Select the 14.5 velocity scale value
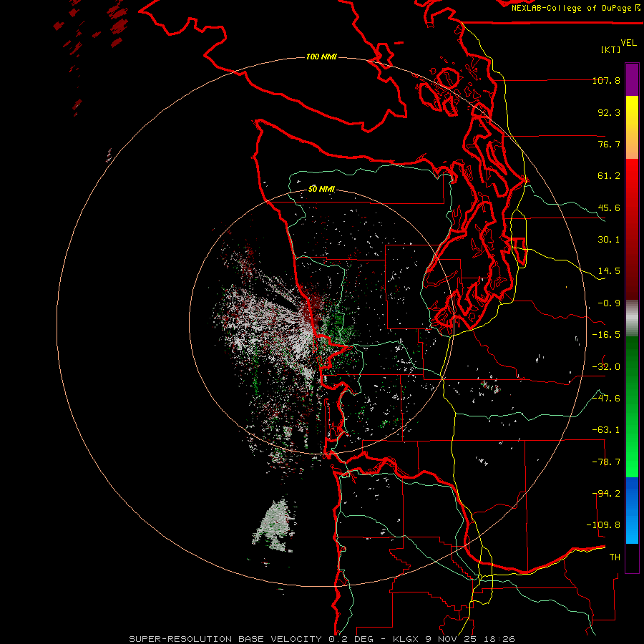Viewport: 644px width, 644px height. click(x=609, y=271)
